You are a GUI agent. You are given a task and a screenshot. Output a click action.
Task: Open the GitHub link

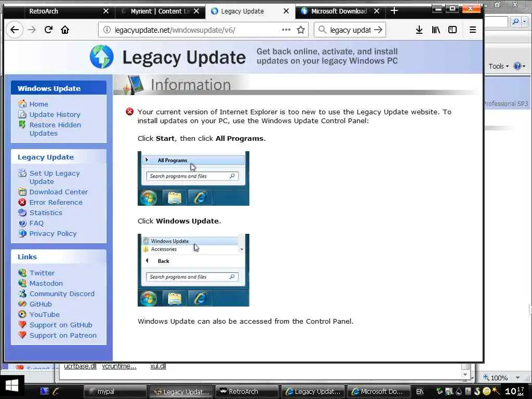point(41,304)
